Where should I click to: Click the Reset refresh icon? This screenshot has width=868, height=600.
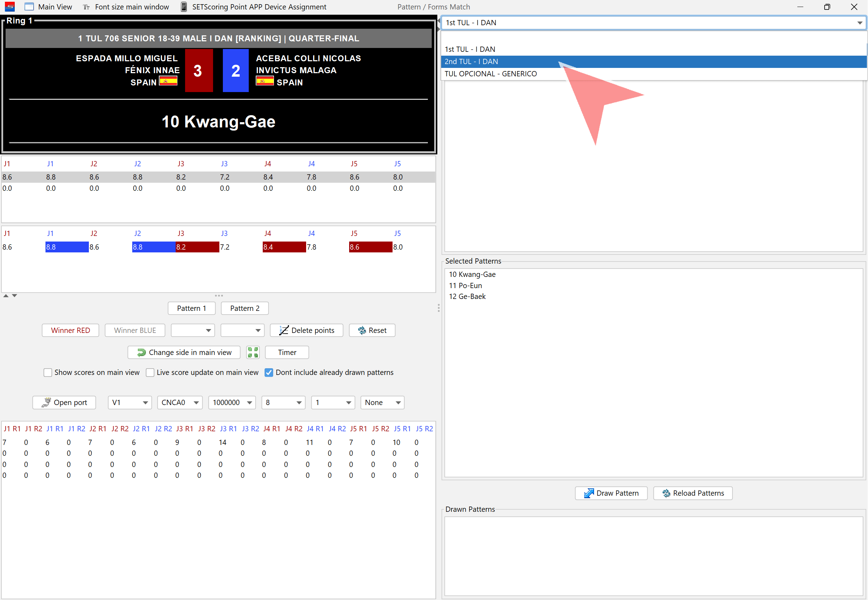click(x=362, y=330)
